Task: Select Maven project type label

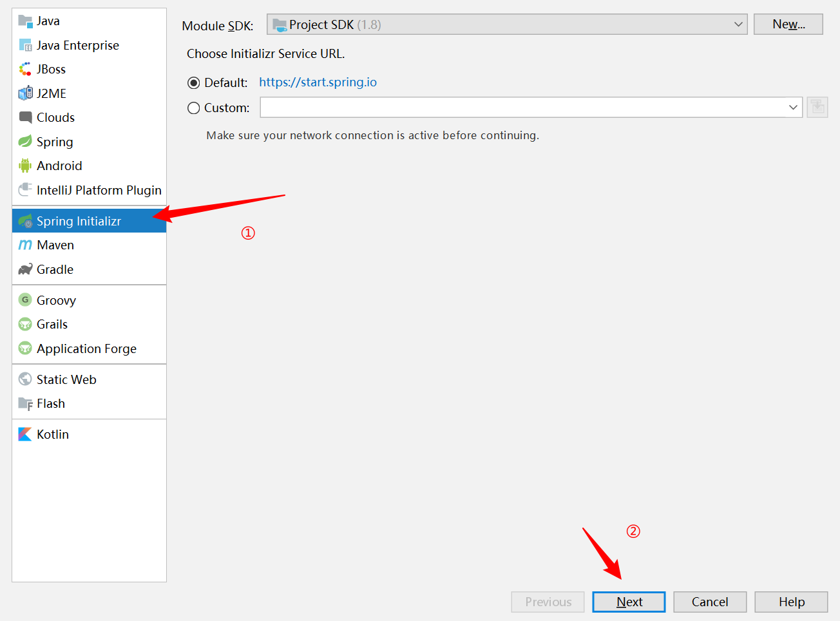Action: [55, 245]
